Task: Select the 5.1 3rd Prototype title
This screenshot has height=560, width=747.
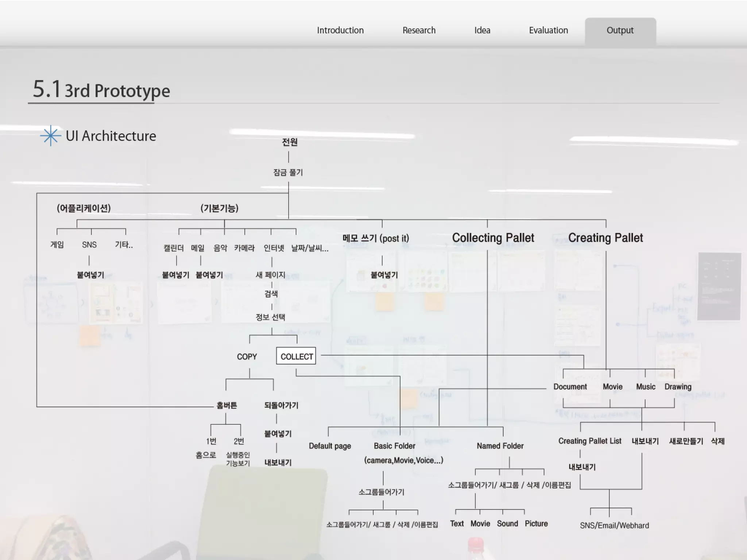Action: click(101, 90)
